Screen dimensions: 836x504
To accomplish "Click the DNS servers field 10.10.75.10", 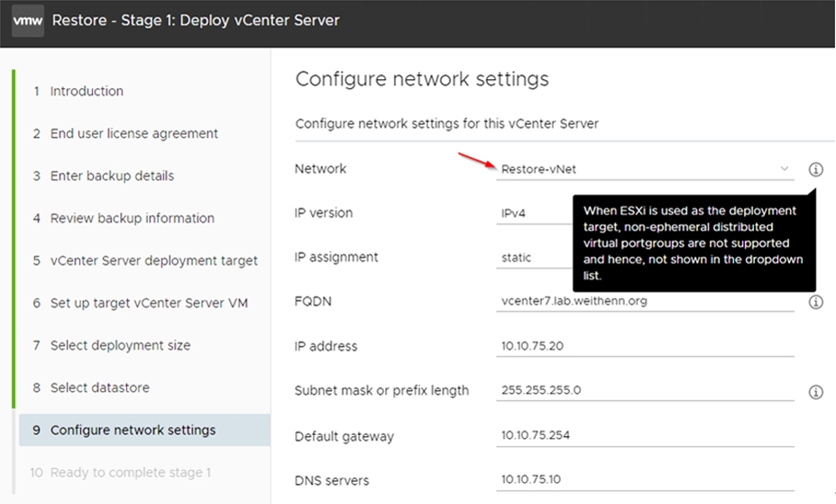I will point(645,480).
